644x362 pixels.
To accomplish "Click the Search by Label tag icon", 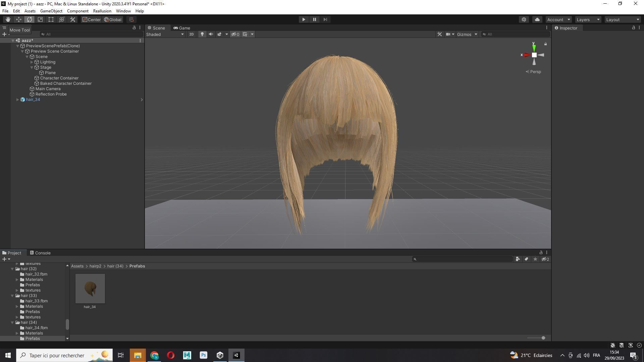I will click(x=526, y=259).
